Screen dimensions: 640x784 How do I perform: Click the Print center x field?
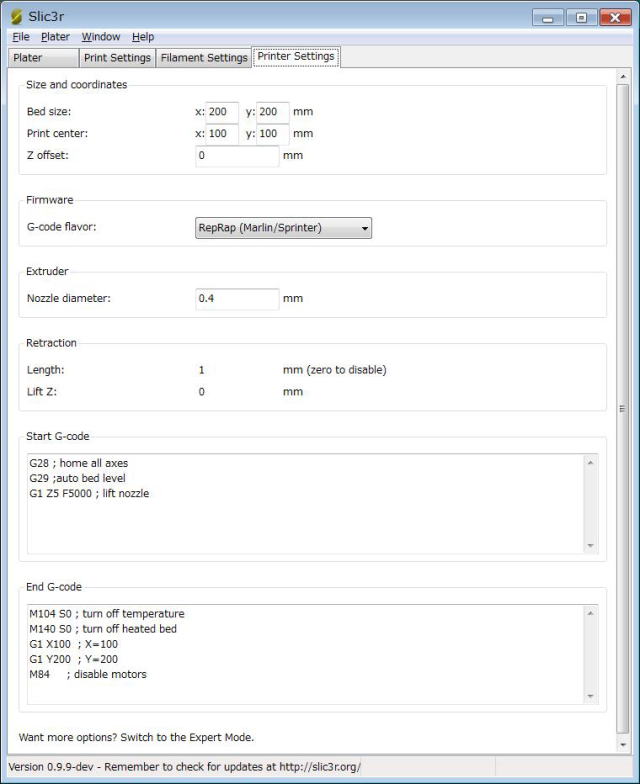click(222, 134)
